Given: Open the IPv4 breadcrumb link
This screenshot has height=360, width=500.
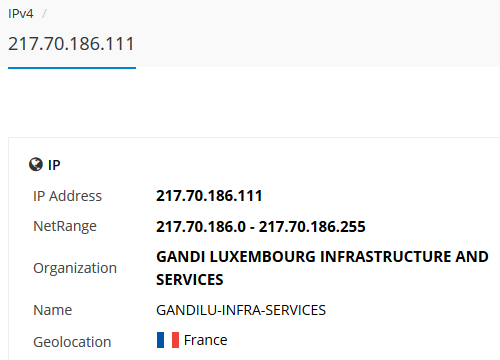Looking at the screenshot, I should [x=21, y=14].
